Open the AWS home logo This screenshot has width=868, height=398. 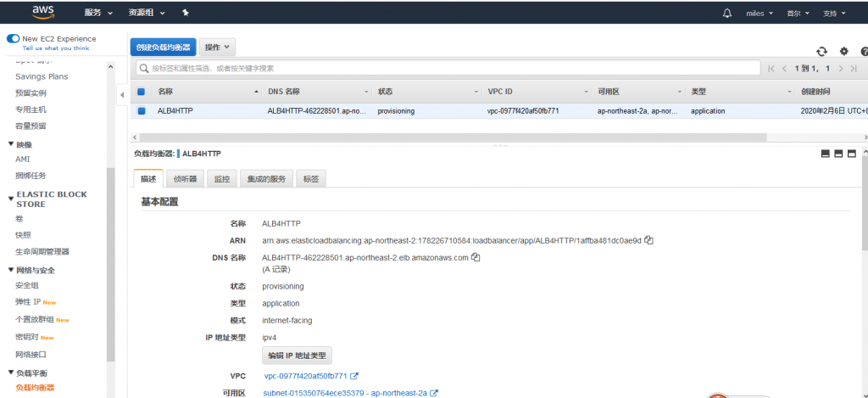pos(43,12)
